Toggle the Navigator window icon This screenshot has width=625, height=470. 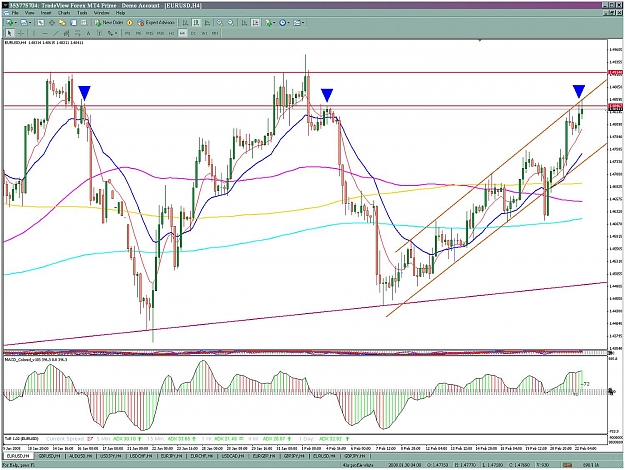(63, 23)
